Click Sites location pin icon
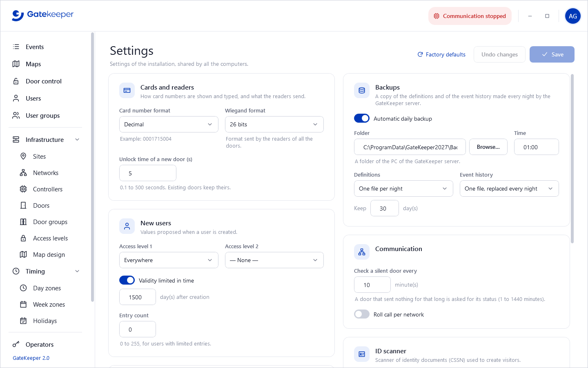Screen dimensions: 588x368 23,156
